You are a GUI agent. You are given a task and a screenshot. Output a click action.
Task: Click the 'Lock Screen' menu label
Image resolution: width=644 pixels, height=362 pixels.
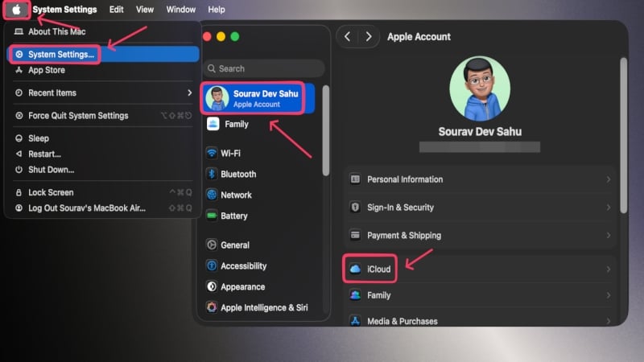coord(51,192)
